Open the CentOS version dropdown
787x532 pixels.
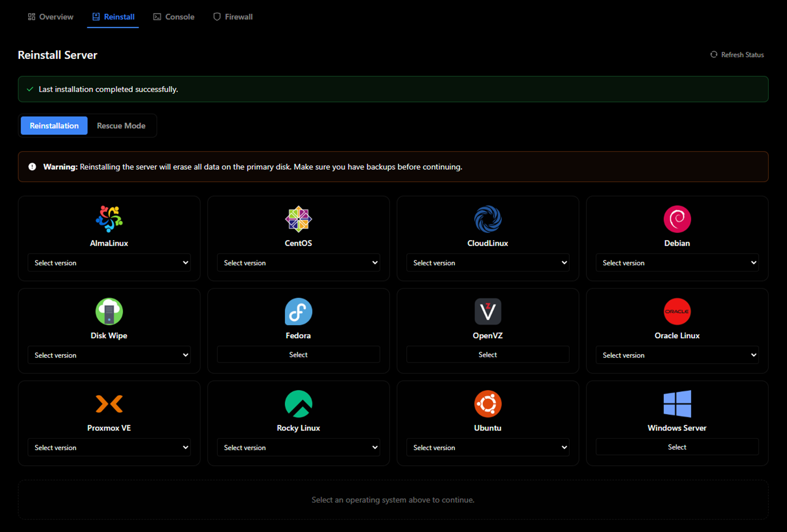coord(298,263)
